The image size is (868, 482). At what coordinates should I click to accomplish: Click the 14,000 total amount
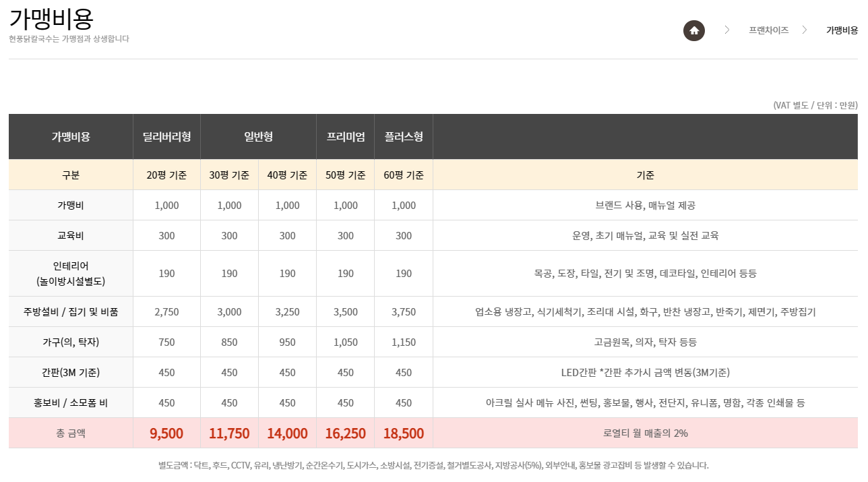[x=287, y=433]
